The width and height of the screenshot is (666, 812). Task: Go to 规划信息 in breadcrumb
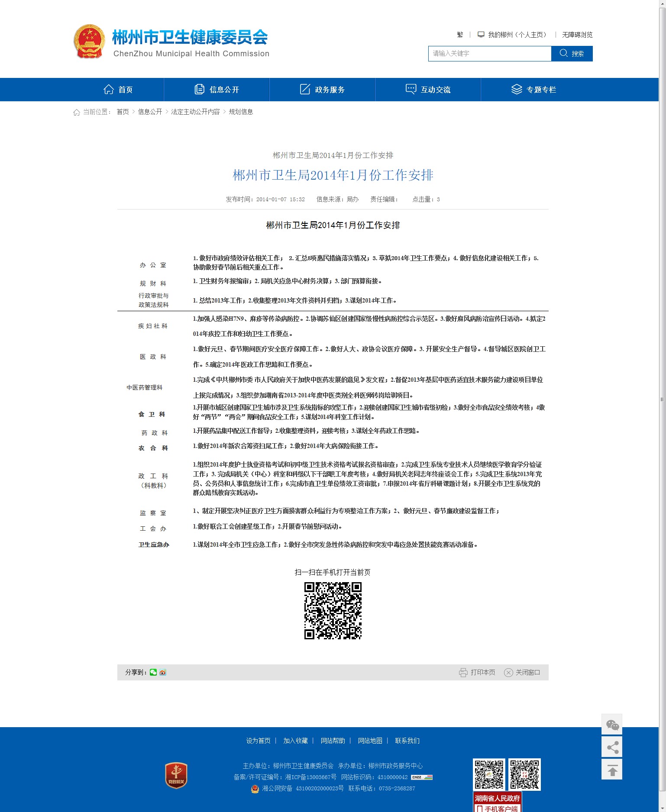[241, 112]
